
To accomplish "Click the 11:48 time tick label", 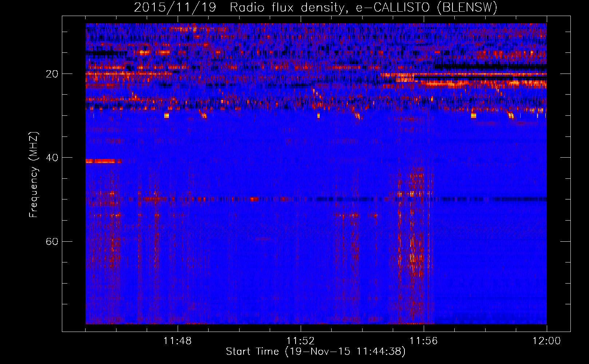I will 177,341.
